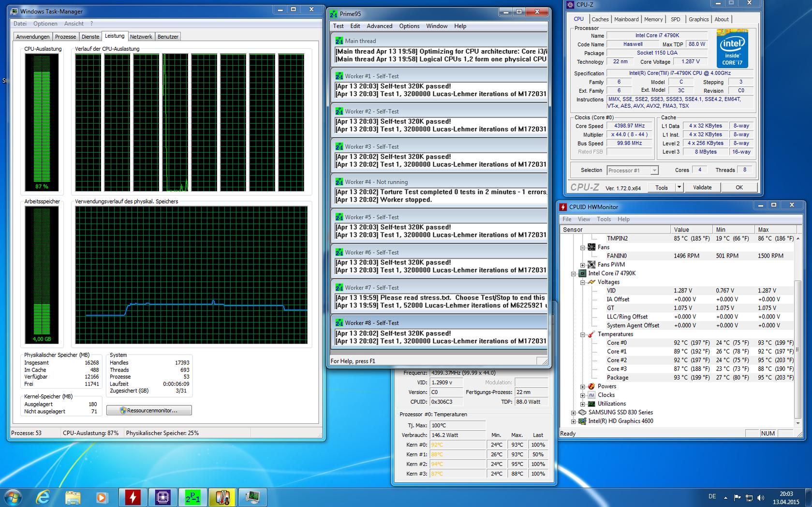Collapse the Fans node in HWMonitor
812x507 pixels.
pyautogui.click(x=583, y=247)
